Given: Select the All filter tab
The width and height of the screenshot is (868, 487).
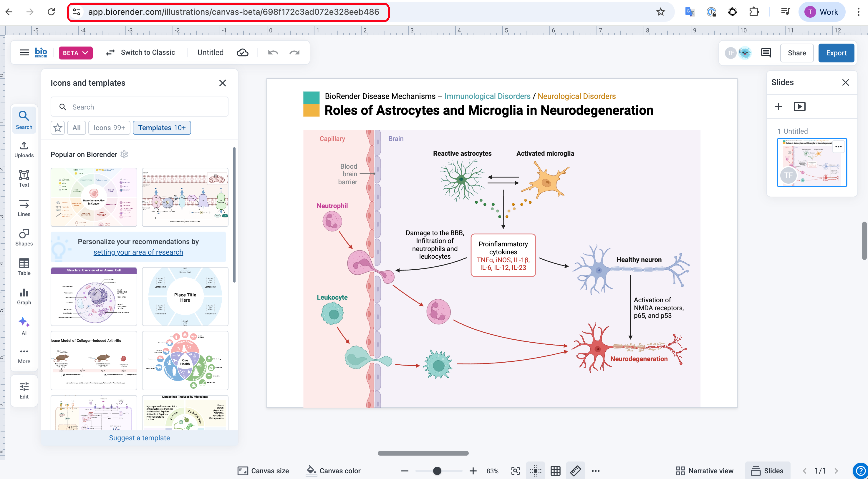Looking at the screenshot, I should pos(77,128).
